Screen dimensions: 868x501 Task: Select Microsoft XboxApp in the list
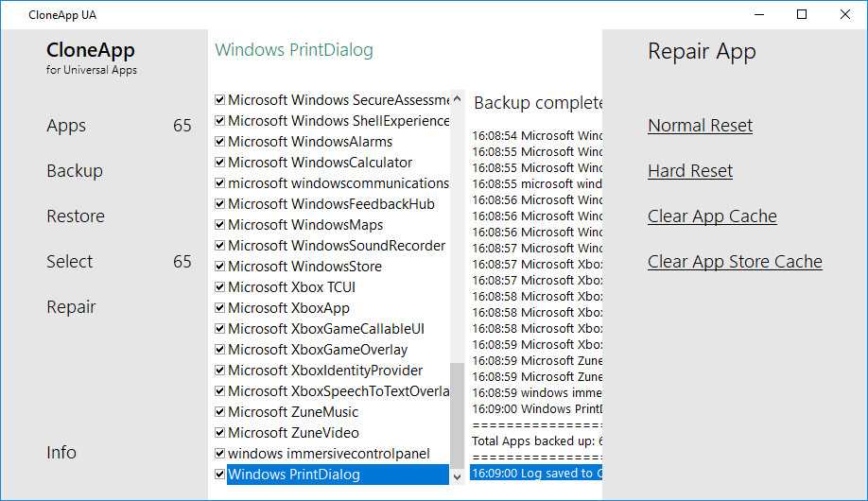tap(288, 308)
